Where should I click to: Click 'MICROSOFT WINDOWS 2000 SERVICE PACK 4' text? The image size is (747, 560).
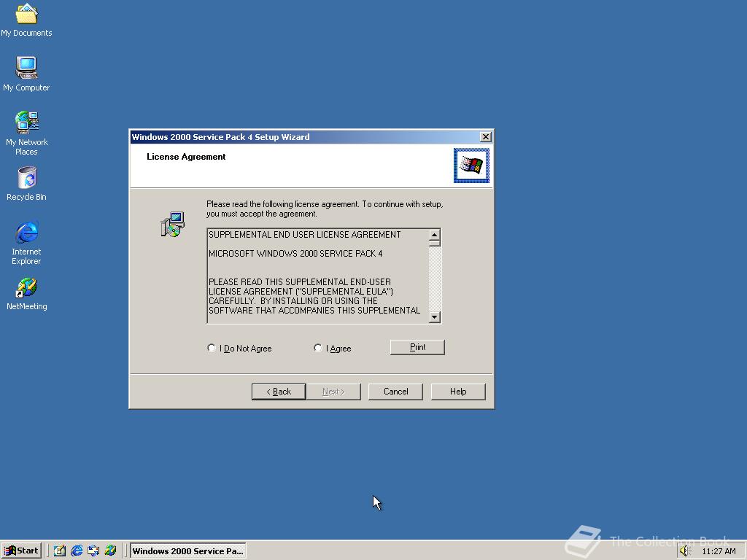tap(295, 254)
